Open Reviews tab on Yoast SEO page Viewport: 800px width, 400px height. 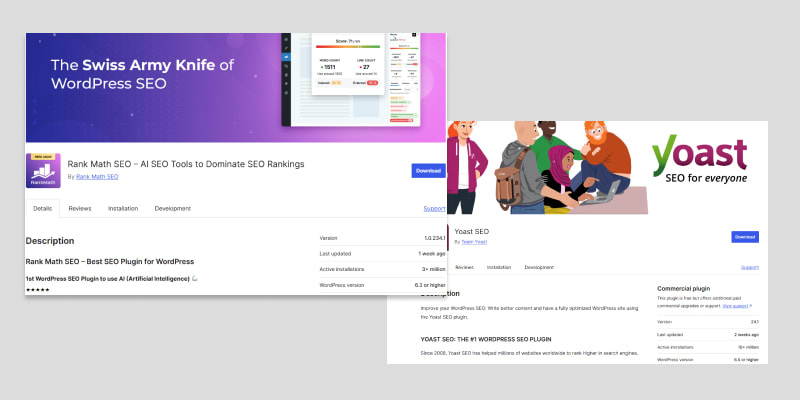point(464,267)
